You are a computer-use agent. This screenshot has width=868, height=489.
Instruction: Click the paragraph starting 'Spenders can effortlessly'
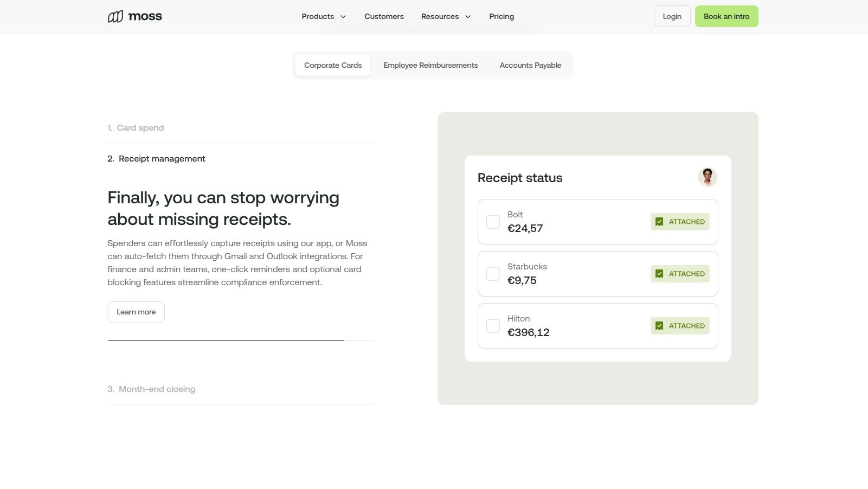click(237, 263)
